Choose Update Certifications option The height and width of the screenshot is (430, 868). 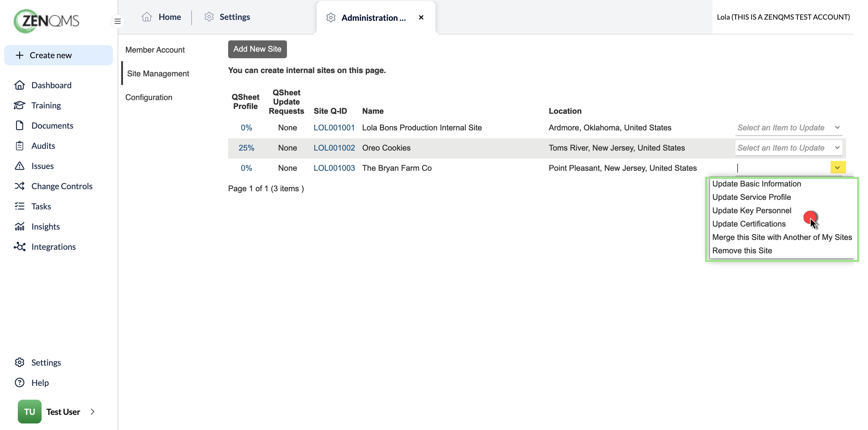point(749,224)
